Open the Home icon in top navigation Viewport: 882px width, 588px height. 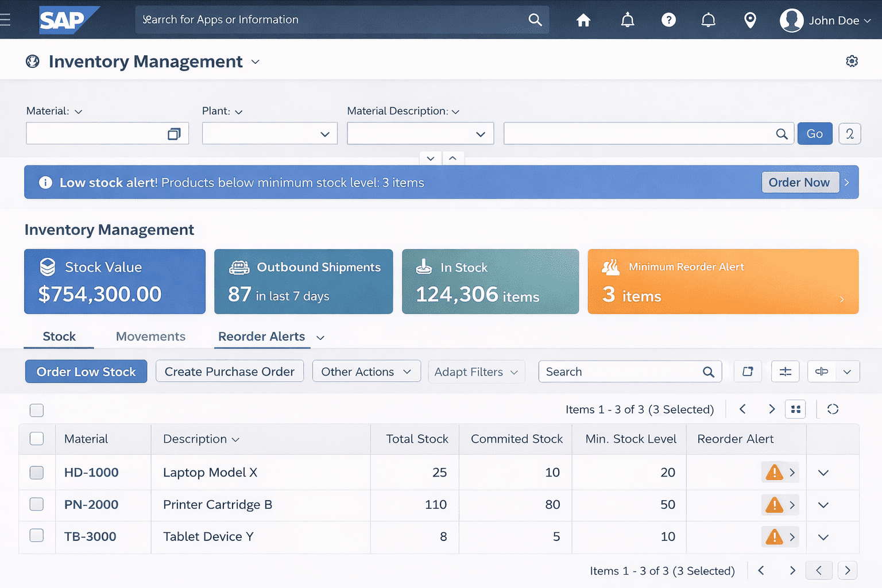point(583,20)
